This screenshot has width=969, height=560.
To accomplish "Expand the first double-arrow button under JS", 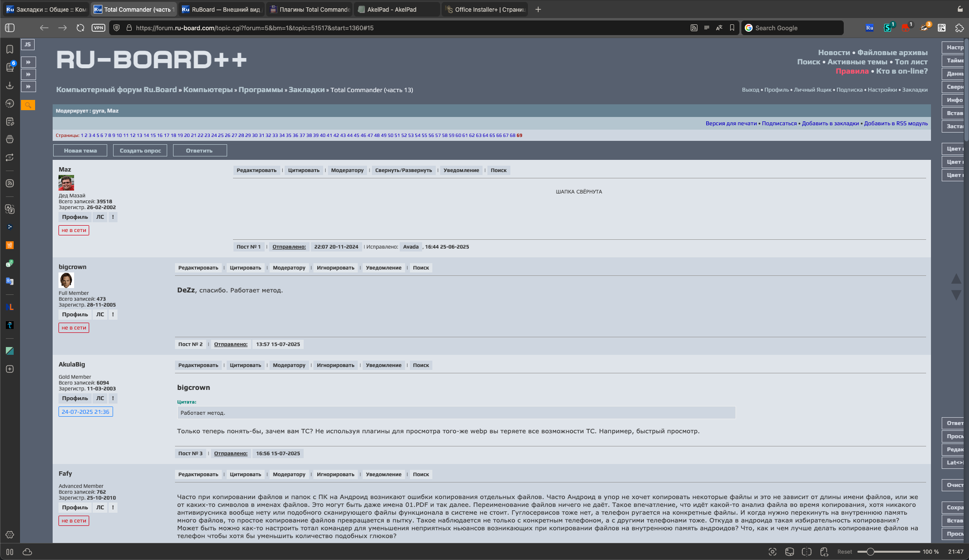I will click(x=28, y=62).
